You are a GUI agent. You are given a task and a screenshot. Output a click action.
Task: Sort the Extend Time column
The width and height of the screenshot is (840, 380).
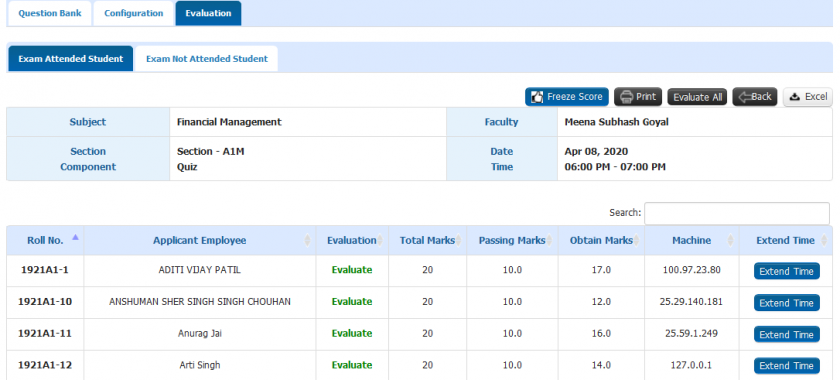point(823,241)
